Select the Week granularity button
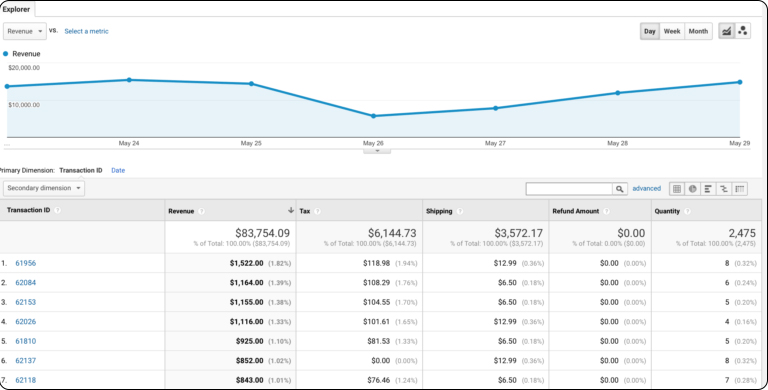 click(x=672, y=31)
